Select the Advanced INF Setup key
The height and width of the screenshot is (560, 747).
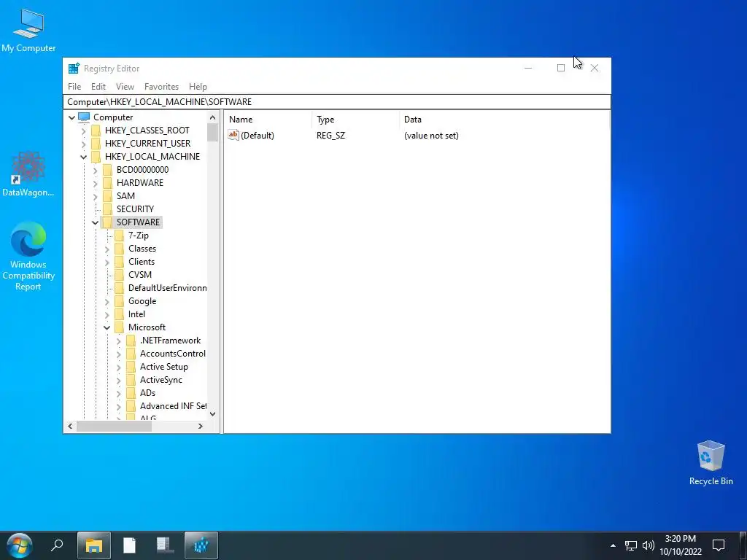click(173, 406)
